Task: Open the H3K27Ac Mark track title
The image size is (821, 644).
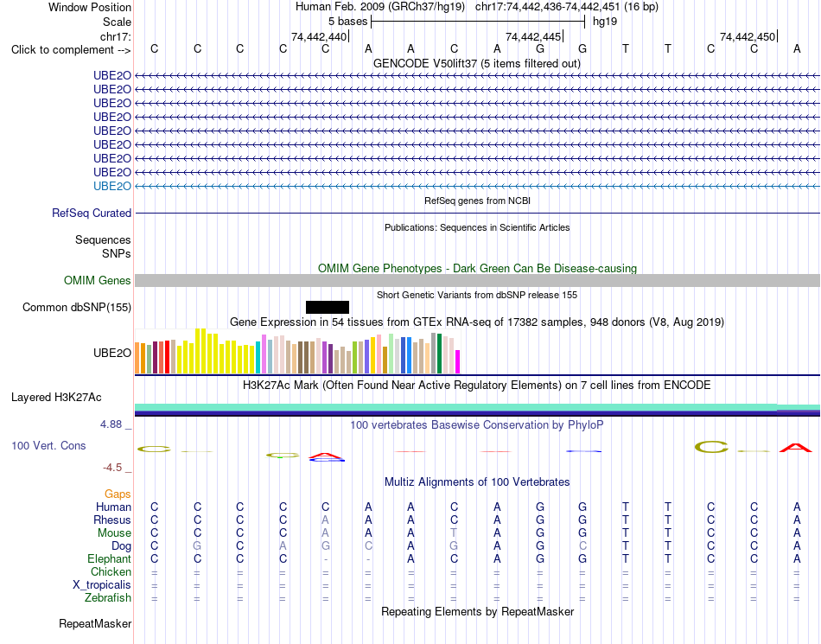Action: click(x=477, y=386)
